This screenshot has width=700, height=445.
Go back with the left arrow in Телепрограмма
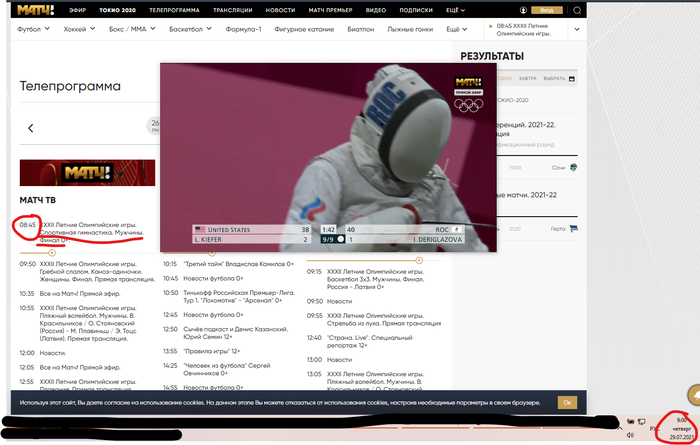tap(30, 128)
